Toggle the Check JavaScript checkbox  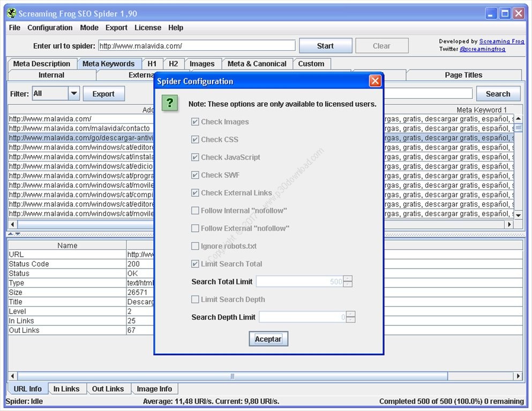[x=195, y=157]
